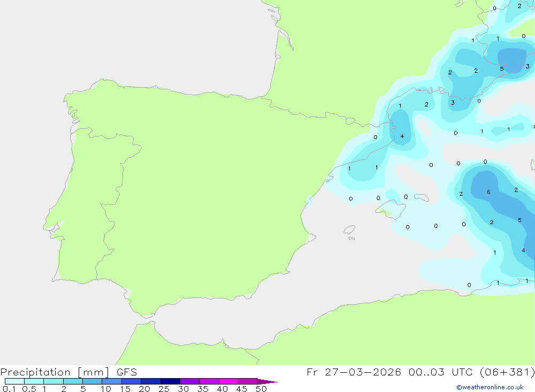The width and height of the screenshot is (535, 392).
Task: Pick the 1–2 mm legend swatch
Action: click(x=53, y=381)
